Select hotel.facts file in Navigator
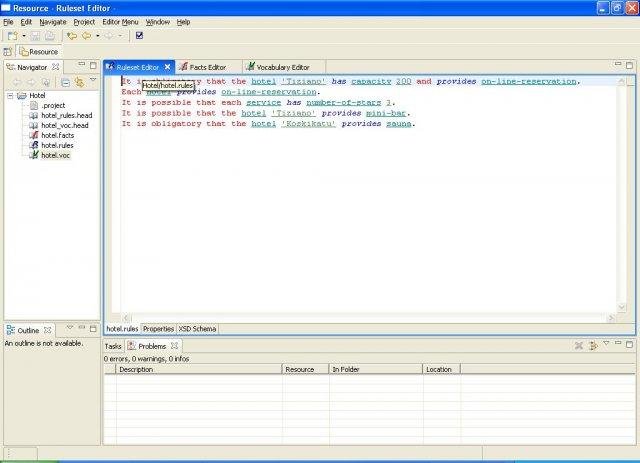This screenshot has width=640, height=463. pos(58,135)
